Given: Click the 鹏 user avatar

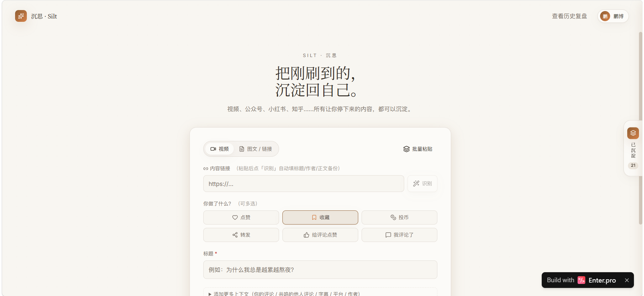Looking at the screenshot, I should pos(605,16).
